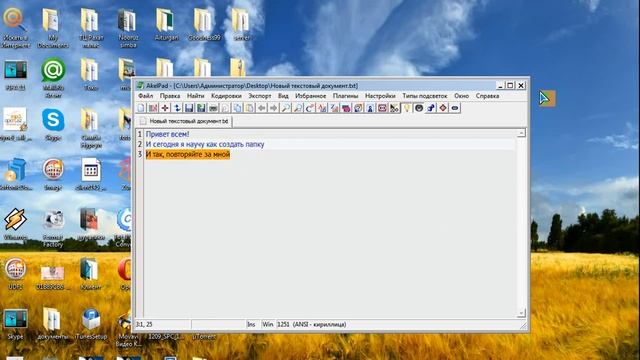Click the first magnifier find icon
640x360 pixels.
coord(286,108)
